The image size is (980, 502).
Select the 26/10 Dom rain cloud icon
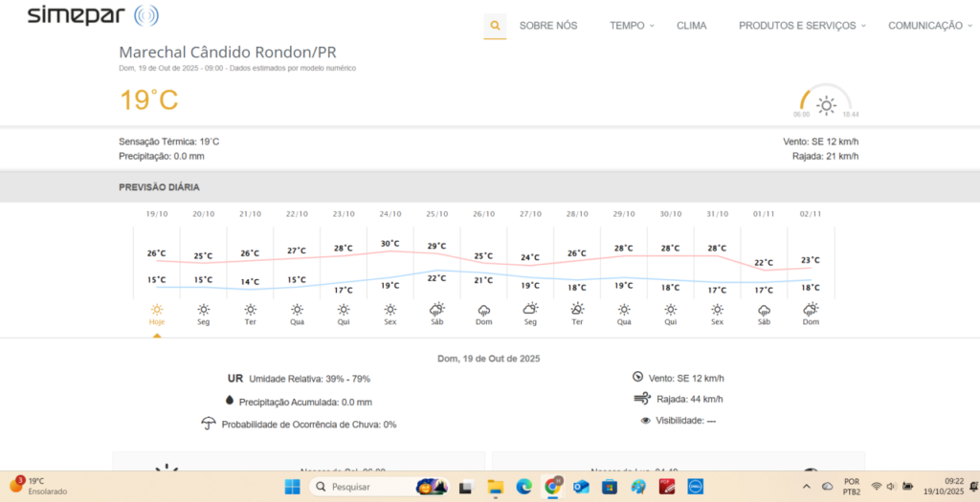click(x=483, y=310)
